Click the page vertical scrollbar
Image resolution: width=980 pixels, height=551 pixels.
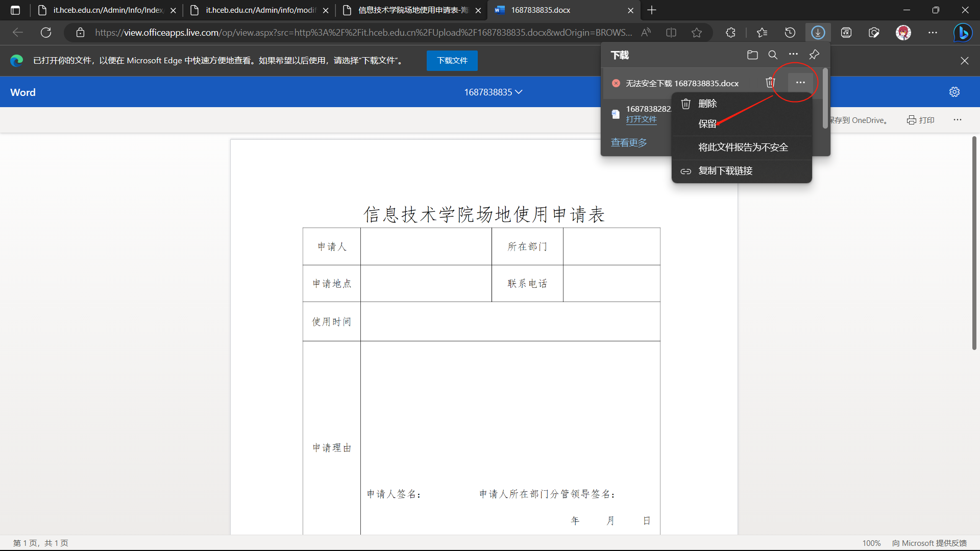tap(974, 244)
